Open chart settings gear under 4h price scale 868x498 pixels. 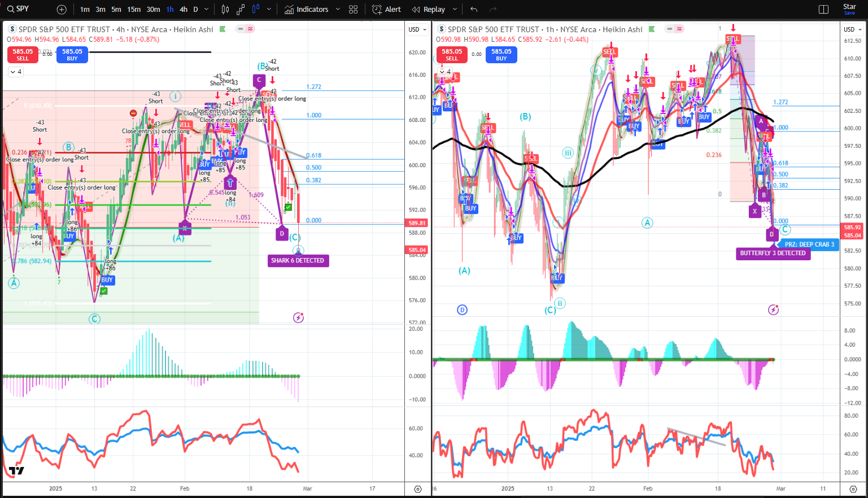click(x=418, y=489)
